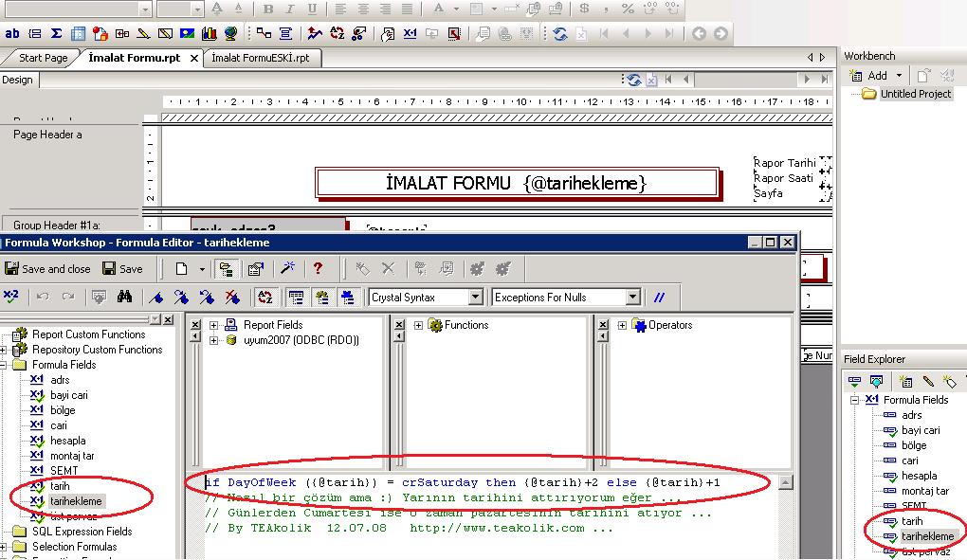
Task: Open the New formula page icon
Action: (181, 268)
